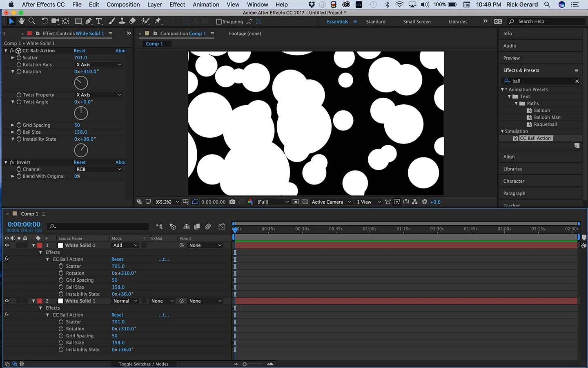
Task: Select the Puppet Pin tool
Action: coord(158,21)
